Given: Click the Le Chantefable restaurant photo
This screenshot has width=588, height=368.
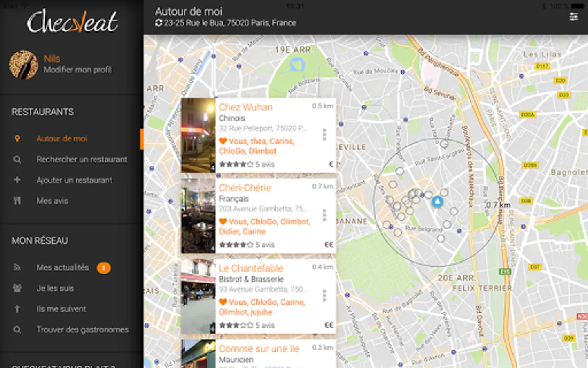Looking at the screenshot, I should (198, 296).
